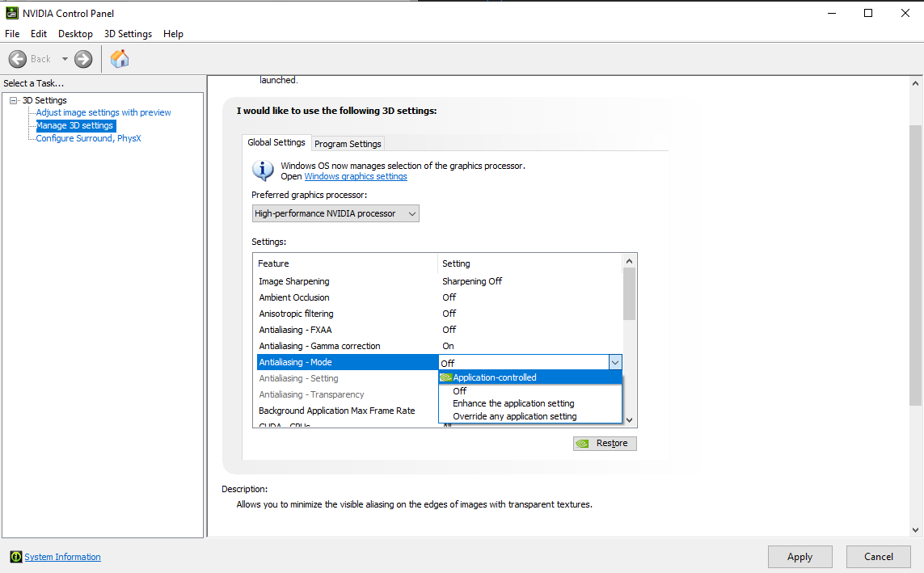Close the NVIDIA Control Panel window
The image size is (924, 573).
[905, 13]
